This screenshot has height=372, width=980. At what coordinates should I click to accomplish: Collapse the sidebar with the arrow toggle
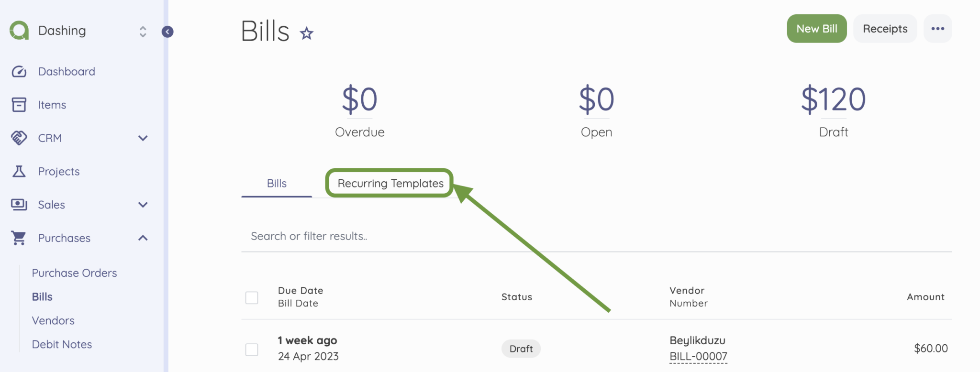(x=167, y=32)
